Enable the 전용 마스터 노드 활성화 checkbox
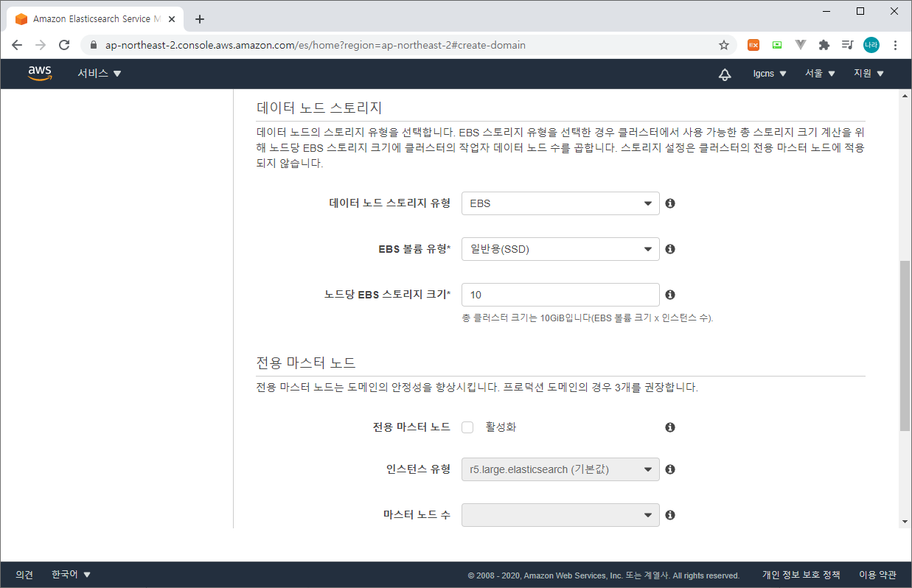 (x=467, y=427)
